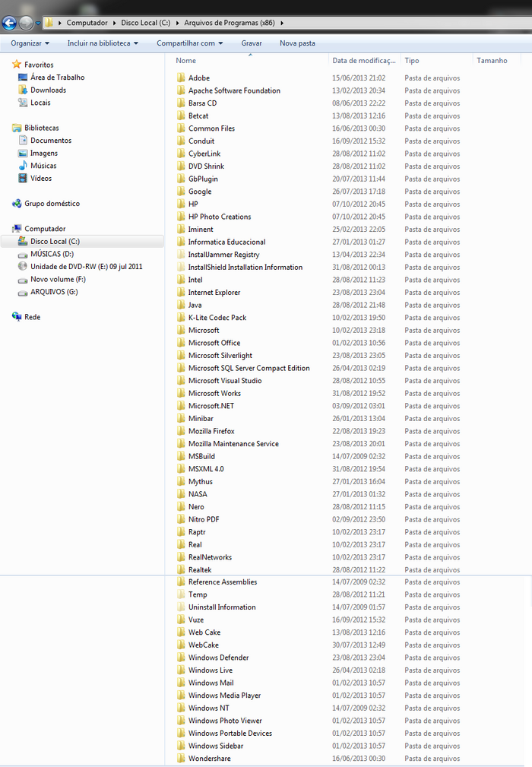Click the Vídeos library icon

(x=23, y=178)
